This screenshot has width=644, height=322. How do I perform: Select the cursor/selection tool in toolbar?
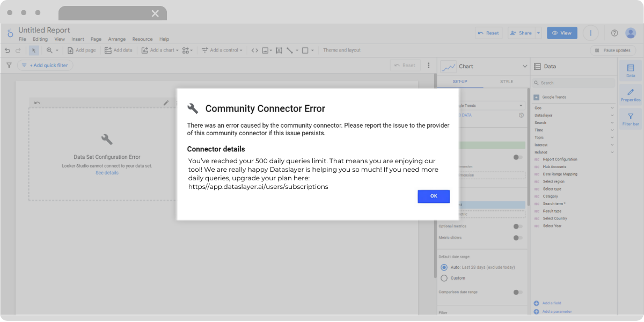33,50
